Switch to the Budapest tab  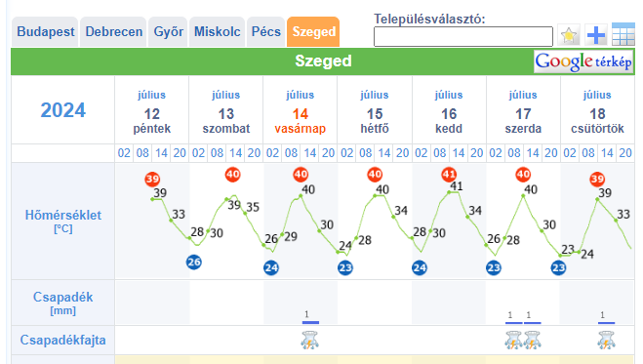pos(45,32)
